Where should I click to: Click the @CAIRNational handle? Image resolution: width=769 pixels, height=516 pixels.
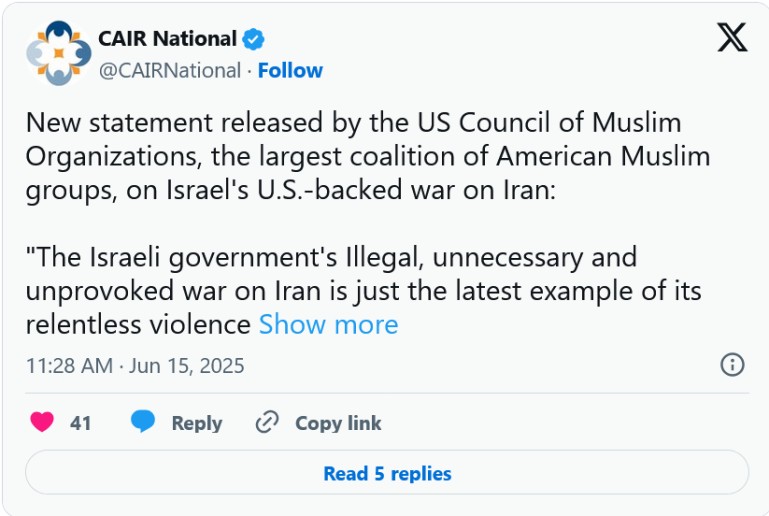(x=170, y=70)
